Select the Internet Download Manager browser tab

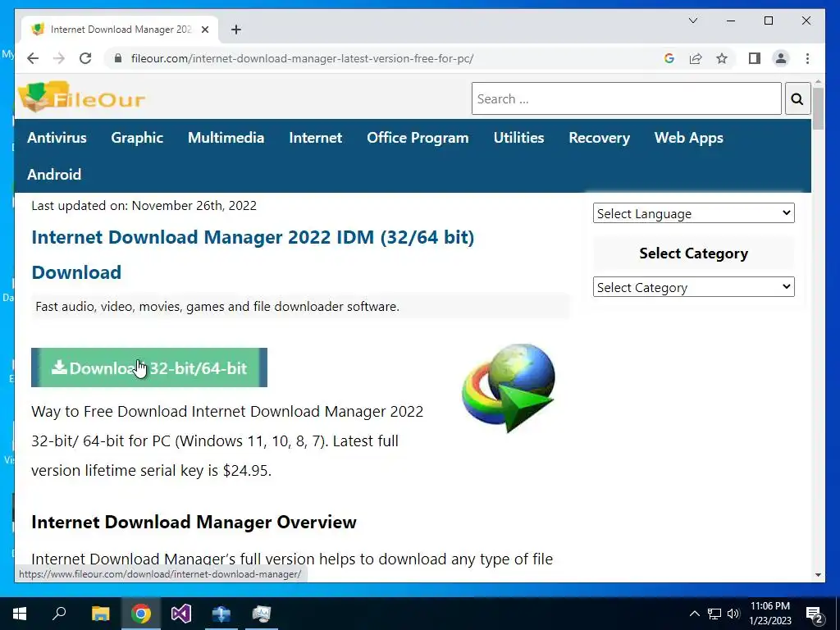pos(120,30)
